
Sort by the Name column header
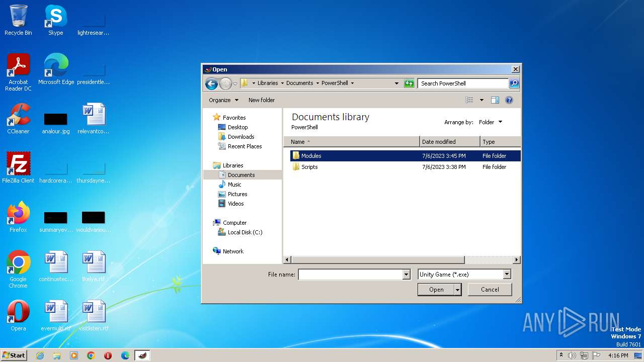click(x=352, y=142)
